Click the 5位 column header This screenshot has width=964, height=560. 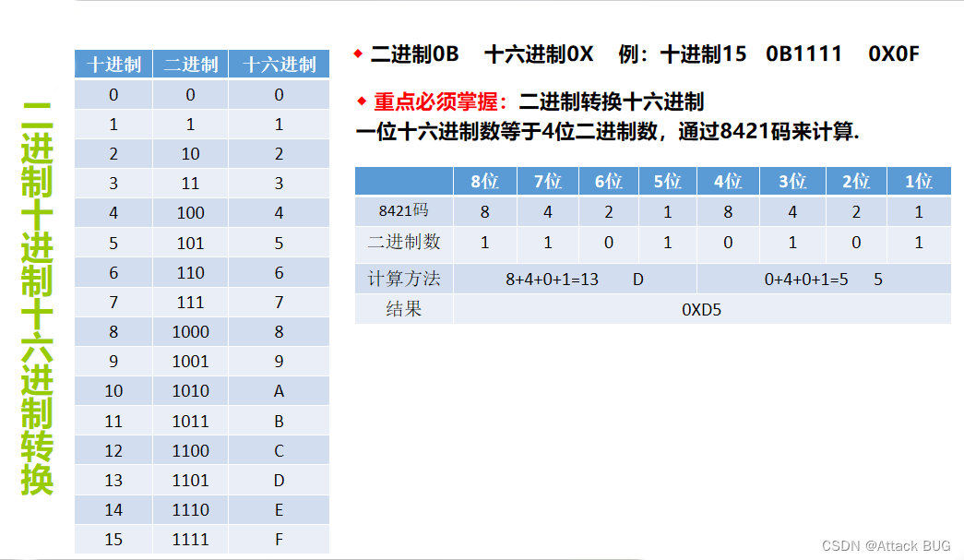pyautogui.click(x=668, y=182)
